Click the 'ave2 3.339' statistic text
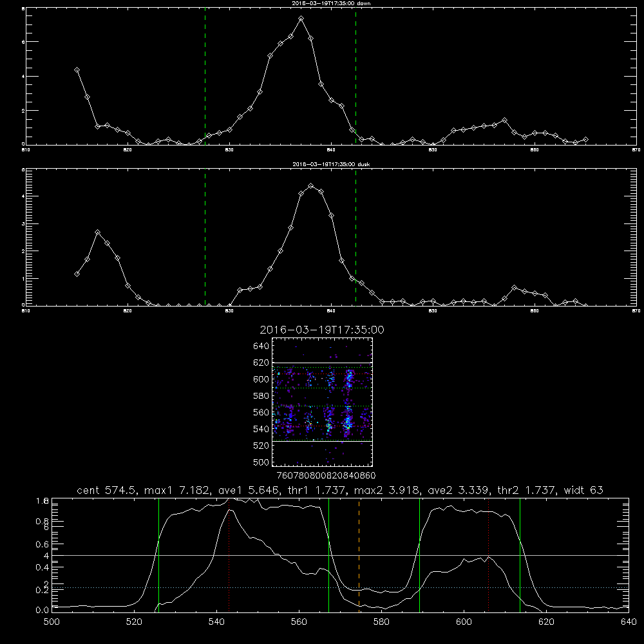The image size is (644, 644). 460,490
